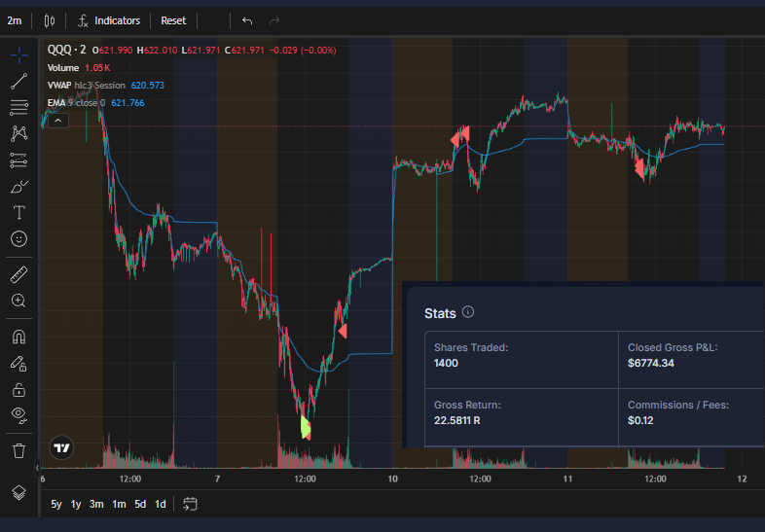Image resolution: width=765 pixels, height=532 pixels.
Task: Open the object tree layers icon
Action: click(19, 492)
